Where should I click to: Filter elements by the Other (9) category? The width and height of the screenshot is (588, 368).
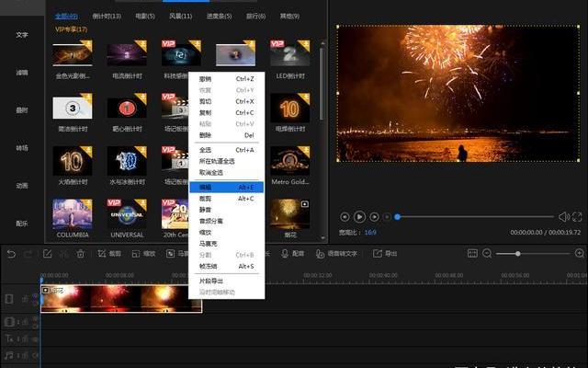pyautogui.click(x=289, y=17)
